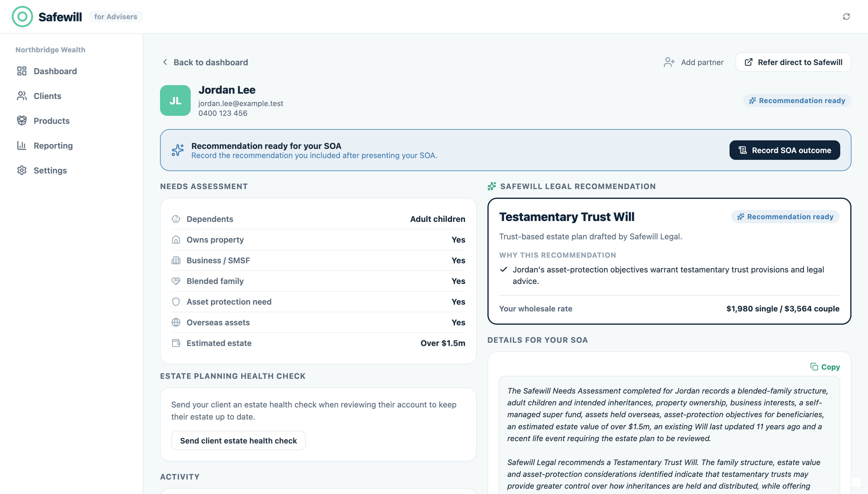Click the back chevron arrow icon

[x=165, y=62]
